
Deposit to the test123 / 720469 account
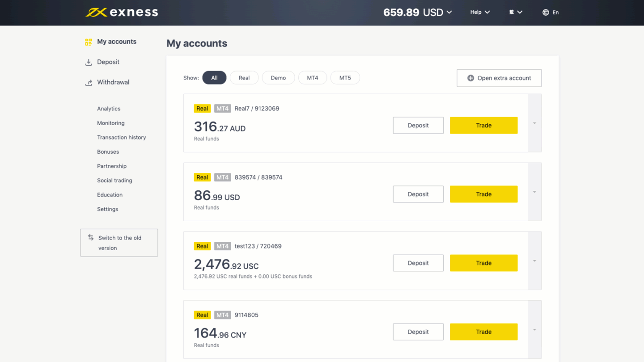point(418,263)
